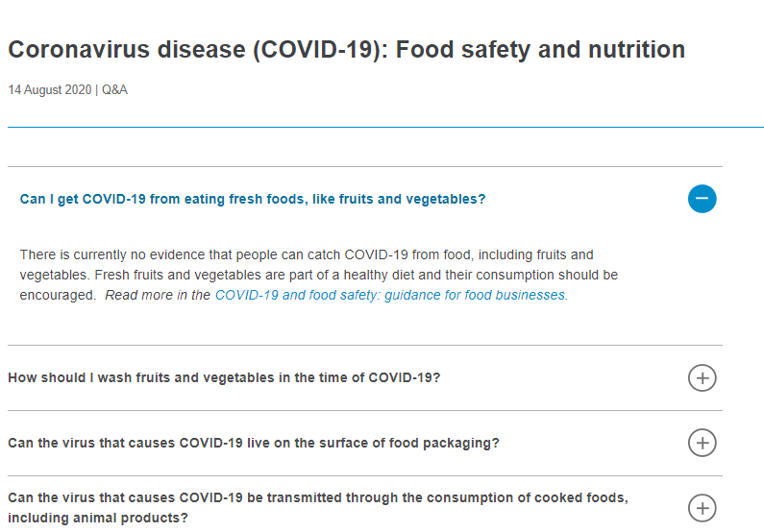Click plus icon beside cooked foods question
The height and width of the screenshot is (532, 764).
pyautogui.click(x=702, y=508)
